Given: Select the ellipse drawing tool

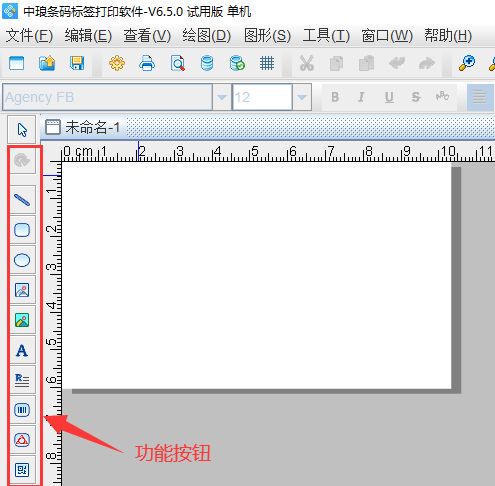Looking at the screenshot, I should pyautogui.click(x=22, y=260).
